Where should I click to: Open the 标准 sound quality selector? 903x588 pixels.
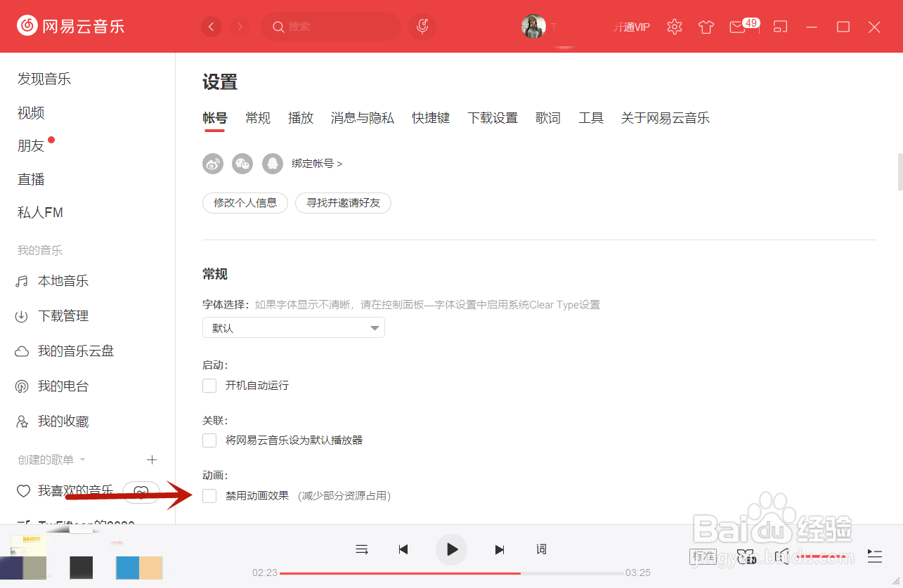click(703, 556)
